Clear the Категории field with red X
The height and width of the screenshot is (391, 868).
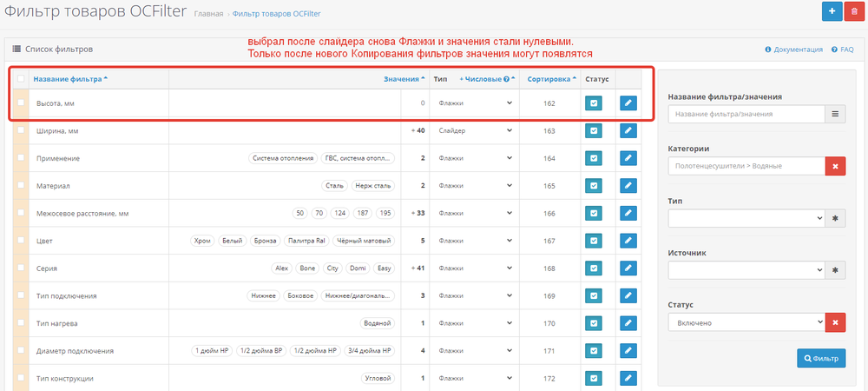[x=834, y=166]
